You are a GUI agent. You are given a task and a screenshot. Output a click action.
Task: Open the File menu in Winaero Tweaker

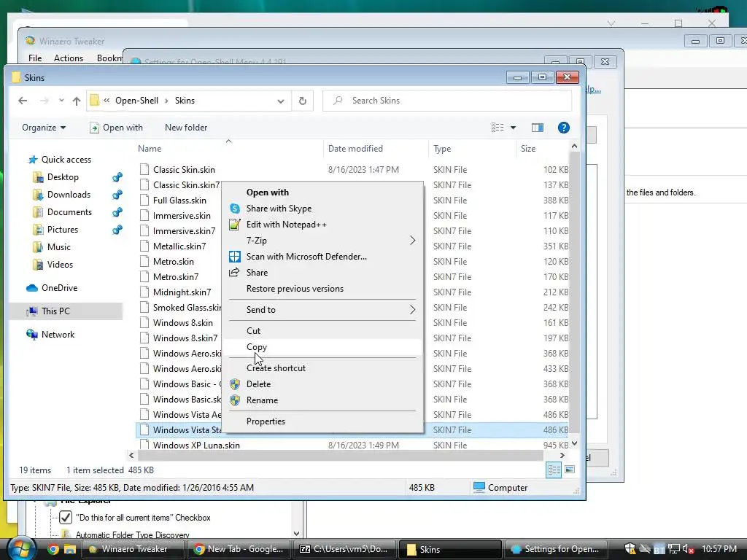tap(35, 58)
